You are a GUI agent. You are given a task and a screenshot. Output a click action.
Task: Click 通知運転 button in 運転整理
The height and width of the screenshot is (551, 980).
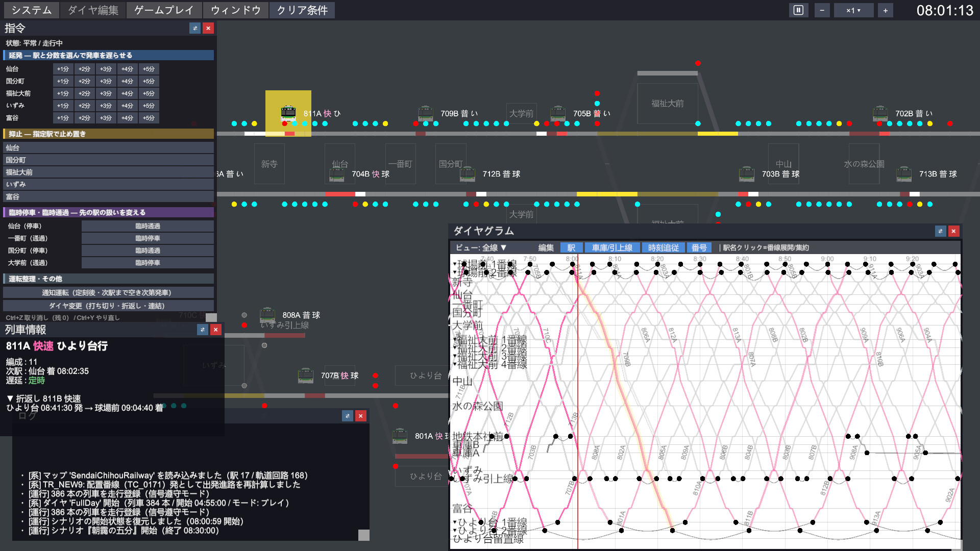pyautogui.click(x=108, y=292)
